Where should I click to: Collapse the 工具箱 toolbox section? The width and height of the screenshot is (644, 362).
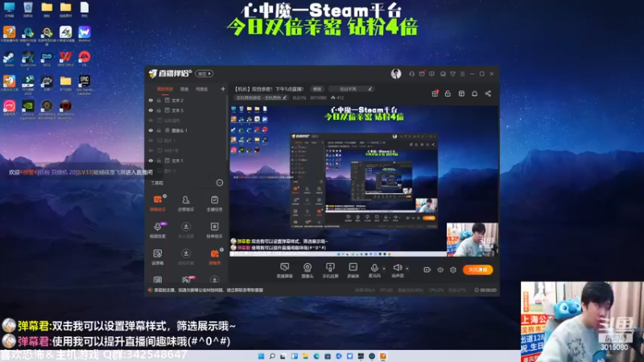coord(220,183)
